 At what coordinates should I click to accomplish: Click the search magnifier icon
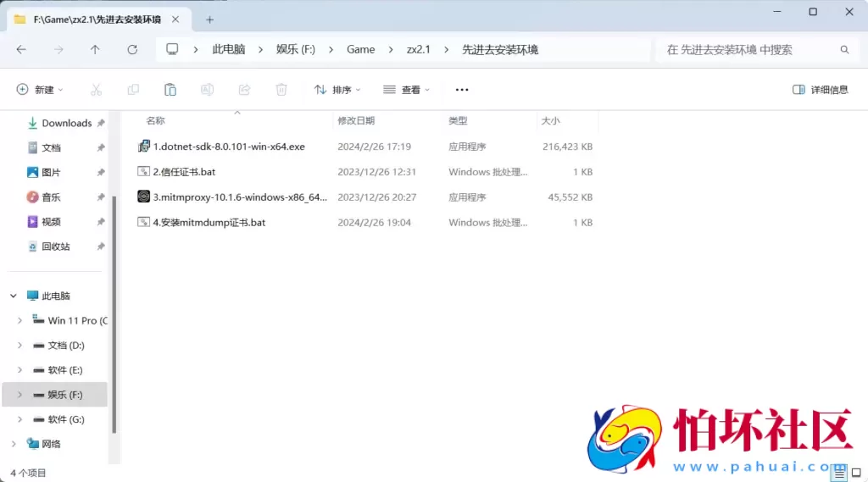tap(844, 49)
